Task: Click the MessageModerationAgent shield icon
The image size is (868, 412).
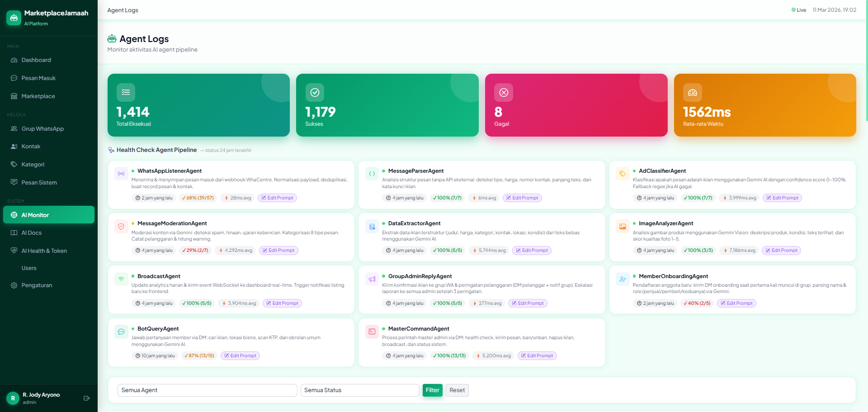Action: click(x=121, y=226)
